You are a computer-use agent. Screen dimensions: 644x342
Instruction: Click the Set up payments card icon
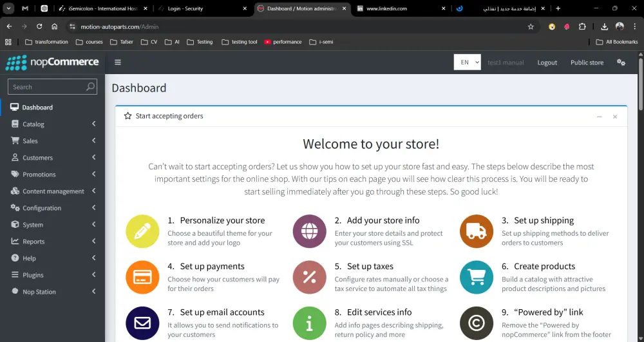point(142,277)
